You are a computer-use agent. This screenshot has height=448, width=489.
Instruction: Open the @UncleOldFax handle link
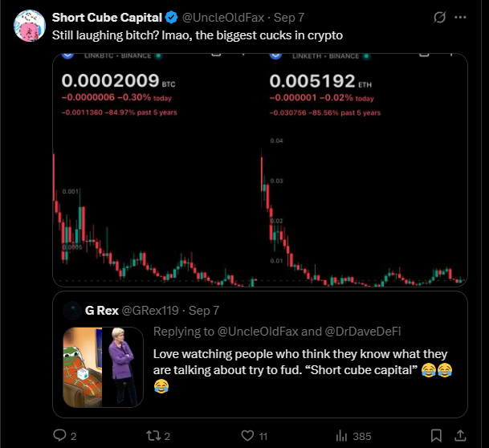(223, 18)
